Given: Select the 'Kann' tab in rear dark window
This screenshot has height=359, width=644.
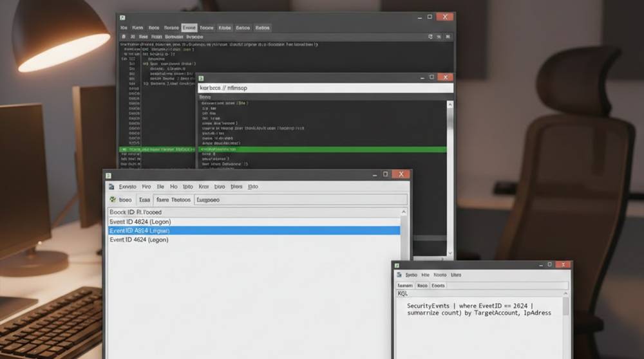Looking at the screenshot, I should point(138,28).
